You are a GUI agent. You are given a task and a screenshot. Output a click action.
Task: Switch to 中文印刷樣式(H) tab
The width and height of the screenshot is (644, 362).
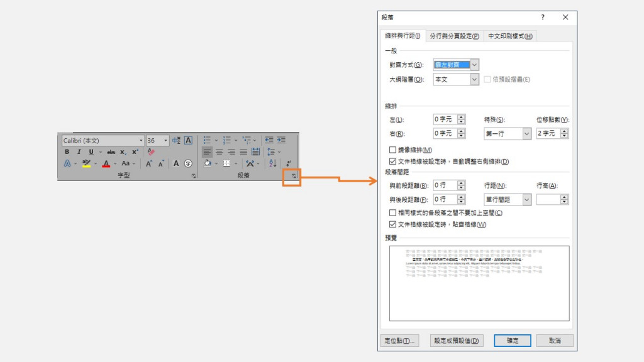(510, 36)
